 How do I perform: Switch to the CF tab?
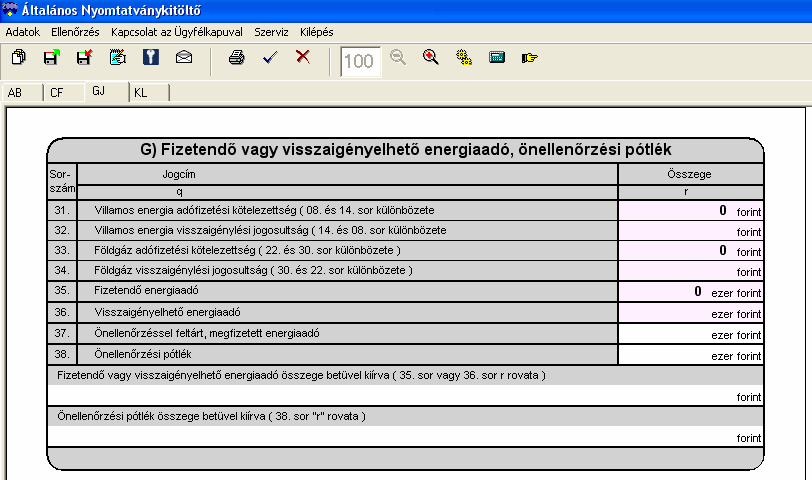coord(64,93)
